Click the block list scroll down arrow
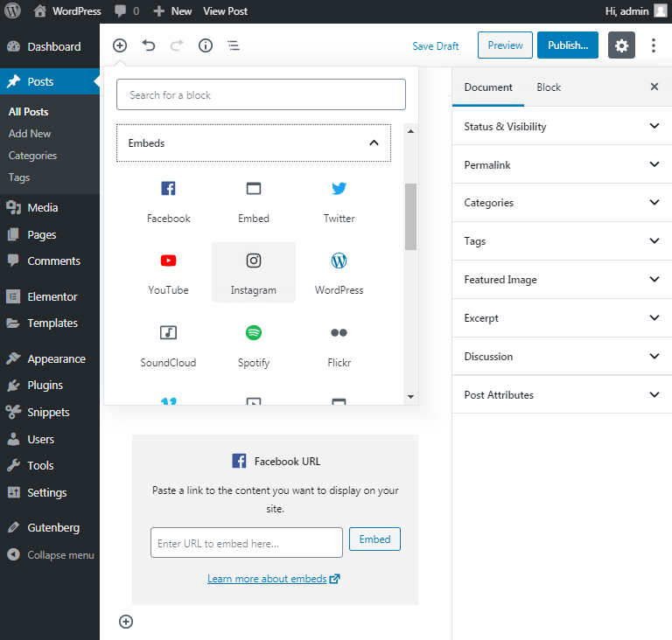The height and width of the screenshot is (640, 672). (x=410, y=397)
